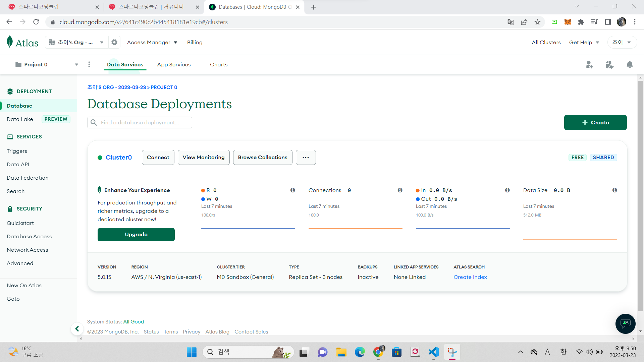This screenshot has height=362, width=644.
Task: Click Browse Collections button
Action: point(263,157)
